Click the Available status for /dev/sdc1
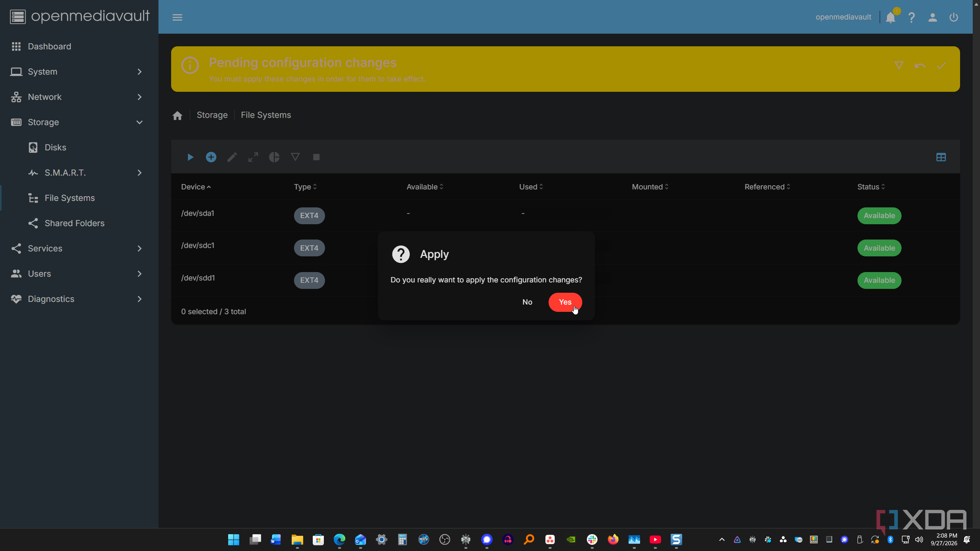980x551 pixels. point(879,248)
